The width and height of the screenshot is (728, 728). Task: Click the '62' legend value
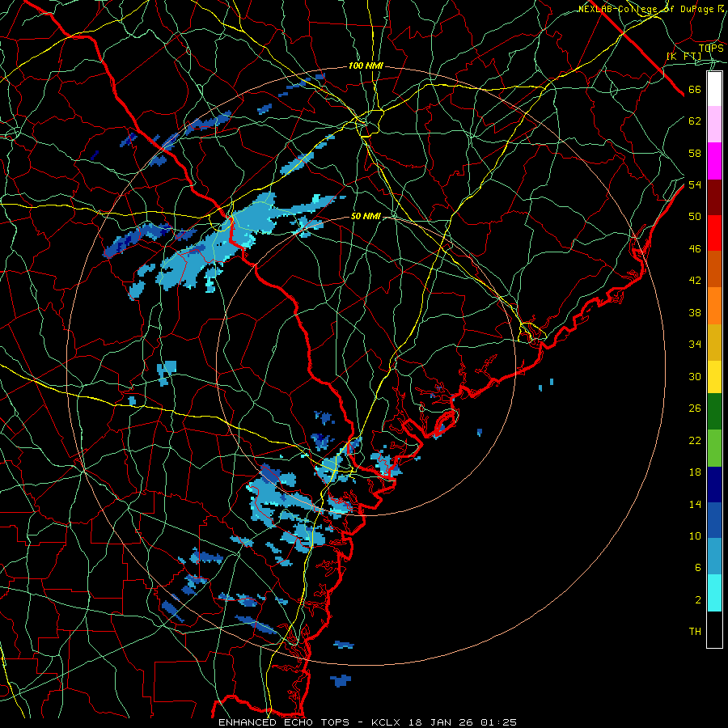695,121
